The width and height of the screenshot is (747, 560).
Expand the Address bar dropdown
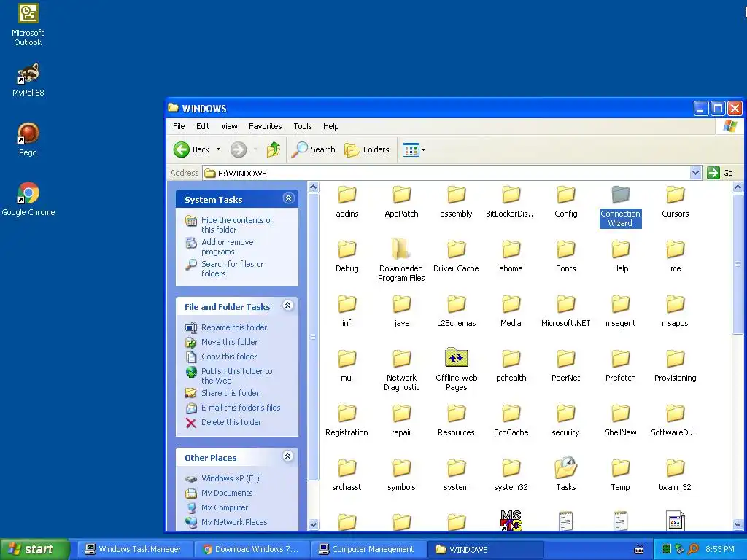point(695,173)
